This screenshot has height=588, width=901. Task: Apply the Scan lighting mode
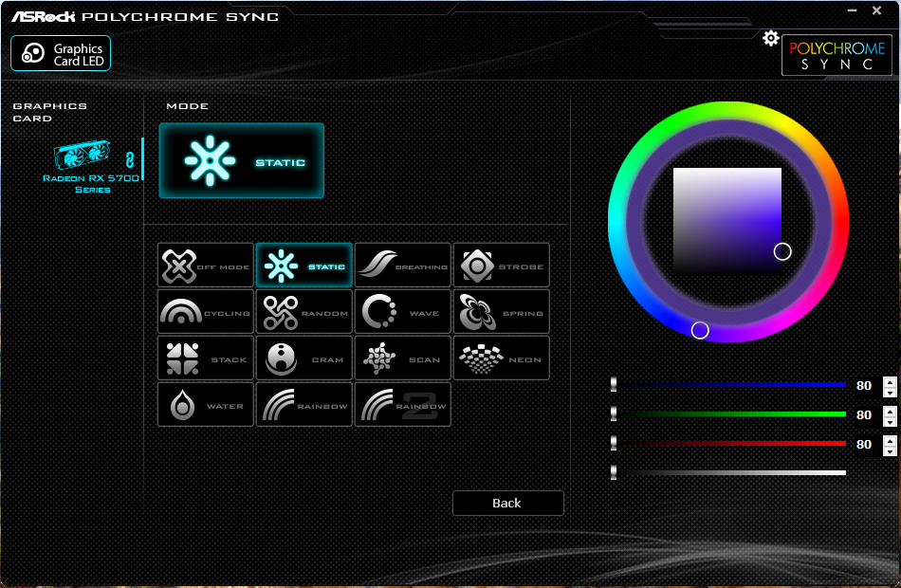point(403,358)
